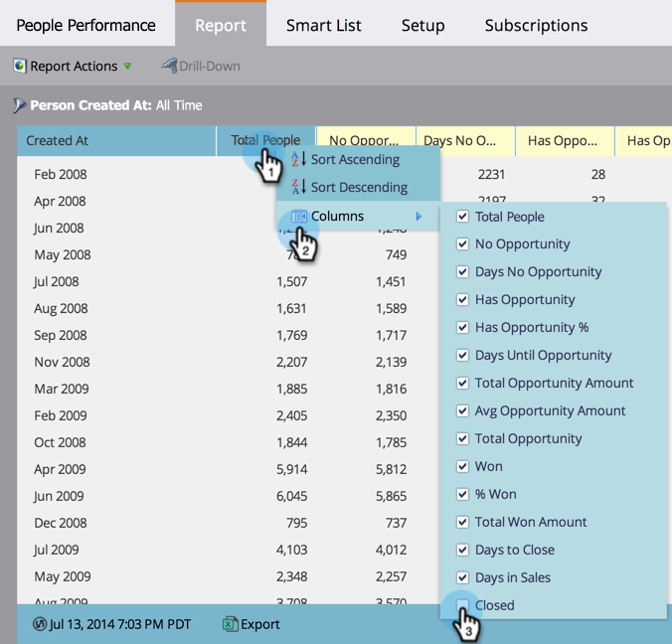672x644 pixels.
Task: Uncheck the No Opportunity column
Action: pyautogui.click(x=462, y=244)
